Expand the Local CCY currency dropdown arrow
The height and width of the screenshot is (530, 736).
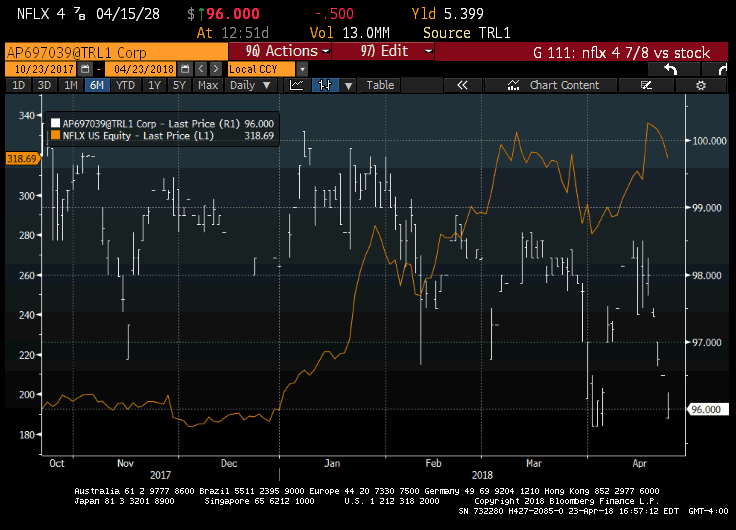[302, 69]
